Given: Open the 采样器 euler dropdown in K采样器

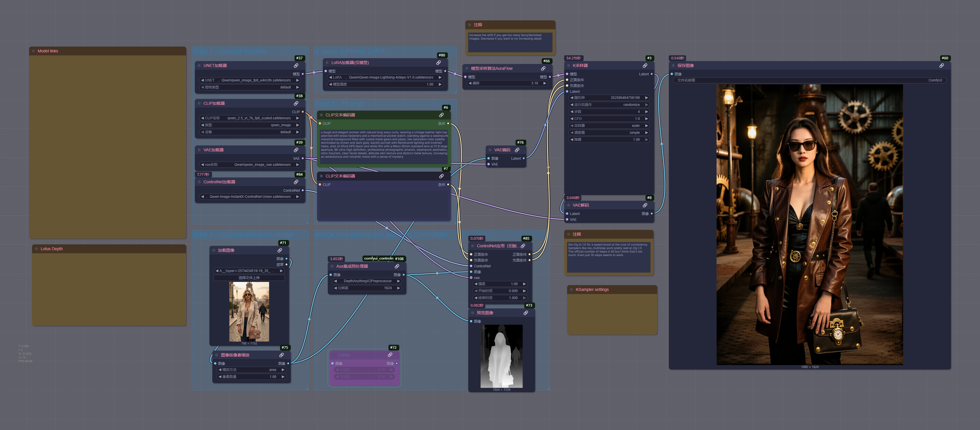Looking at the screenshot, I should [609, 126].
